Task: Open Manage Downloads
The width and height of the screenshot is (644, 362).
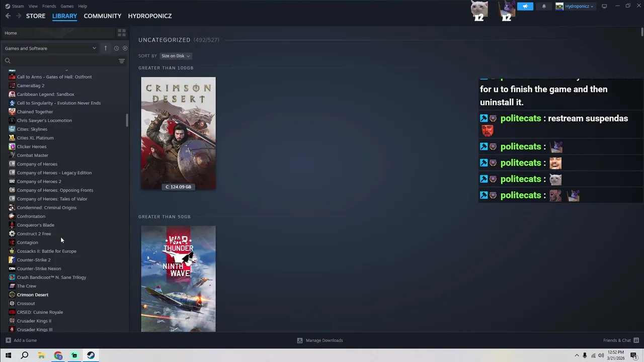Action: pos(320,340)
